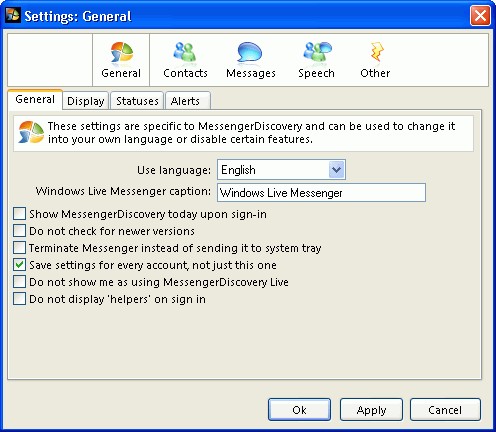Open the General settings category icon
This screenshot has height=432, width=496.
pos(121,60)
